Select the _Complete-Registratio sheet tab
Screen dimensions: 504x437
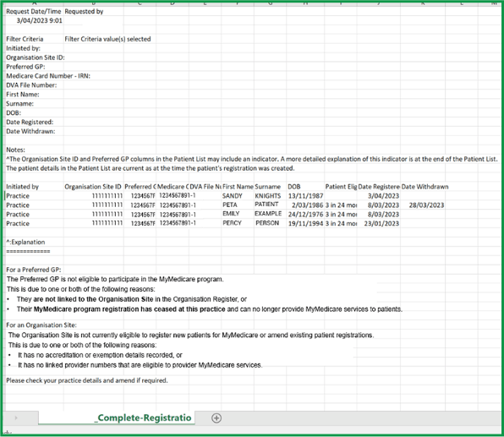pos(117,418)
